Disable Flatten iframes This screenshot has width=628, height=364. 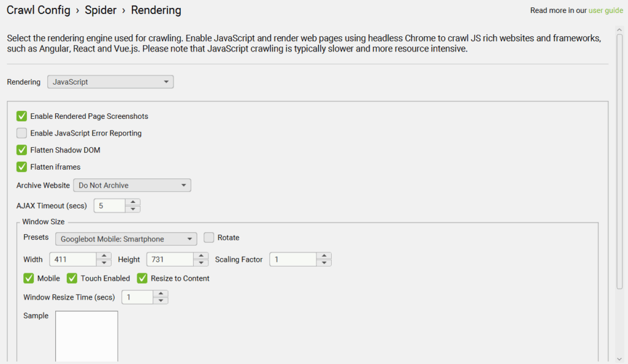click(21, 167)
